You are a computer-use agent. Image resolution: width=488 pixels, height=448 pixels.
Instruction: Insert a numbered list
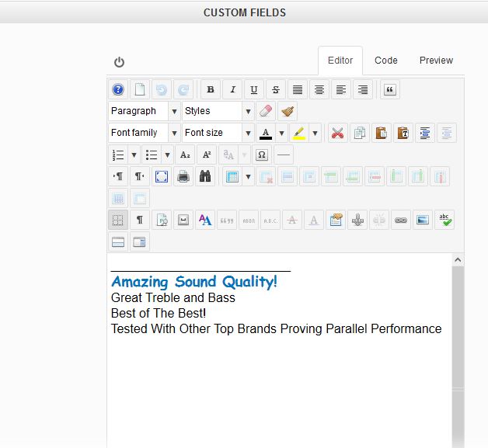coord(118,155)
